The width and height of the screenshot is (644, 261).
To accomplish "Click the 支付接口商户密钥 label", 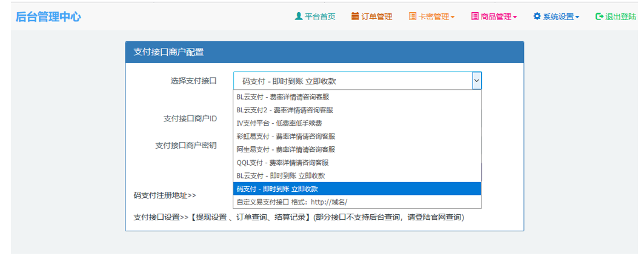I will (186, 145).
